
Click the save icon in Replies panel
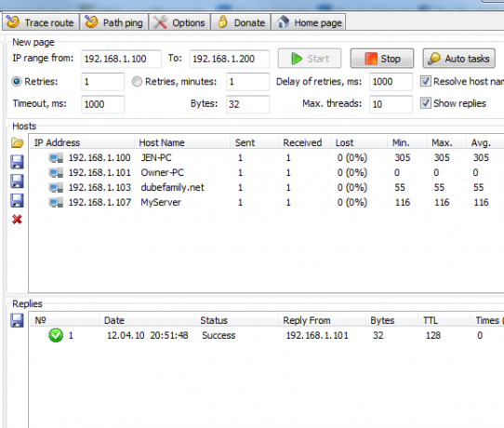pos(17,321)
